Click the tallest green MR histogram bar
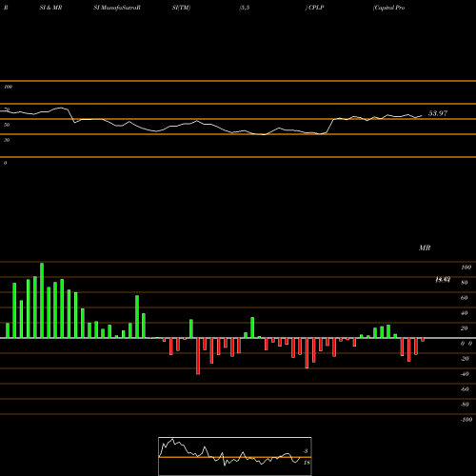The image size is (476, 476). pyautogui.click(x=42, y=300)
